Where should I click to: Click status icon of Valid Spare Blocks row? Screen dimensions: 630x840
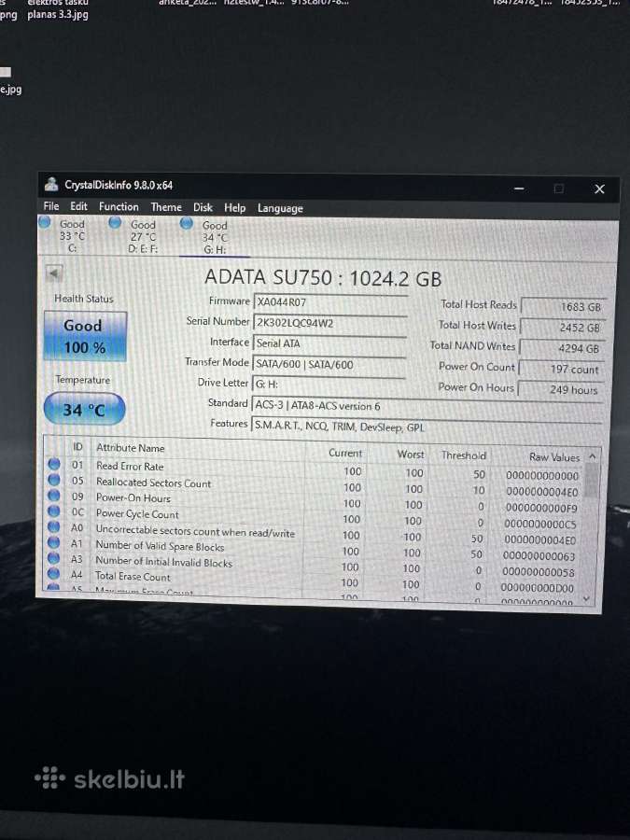coord(53,542)
